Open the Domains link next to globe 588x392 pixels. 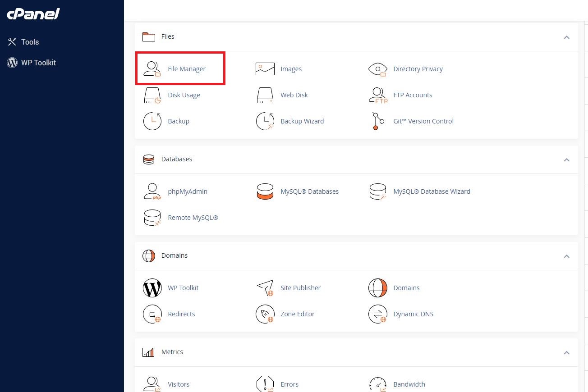click(x=406, y=288)
